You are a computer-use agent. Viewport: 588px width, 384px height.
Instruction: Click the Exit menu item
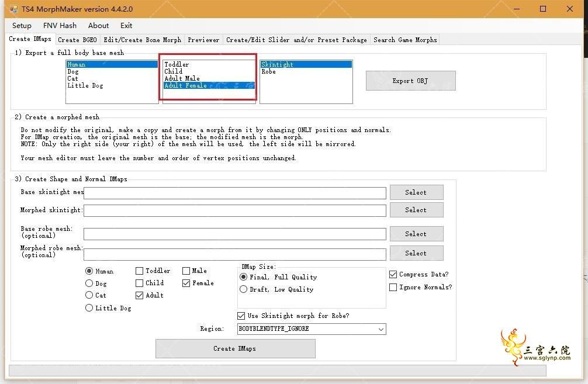pos(126,26)
